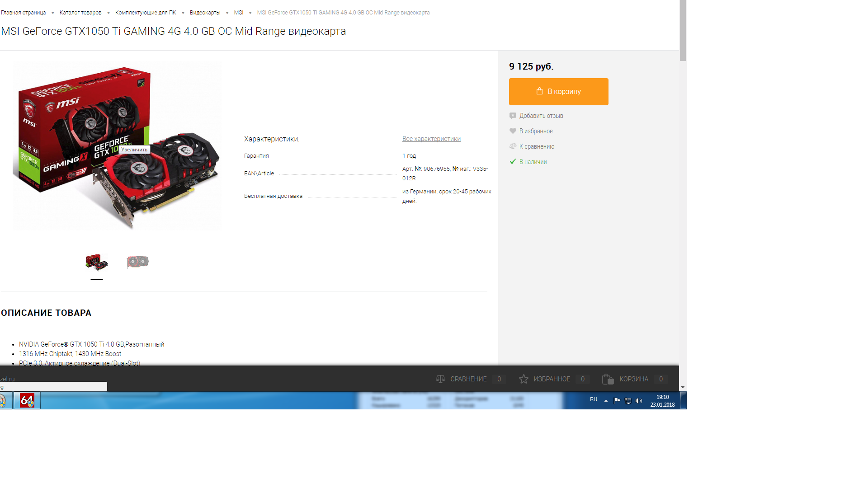The width and height of the screenshot is (868, 488).
Task: Open the Главная страница breadcrumb link
Action: pos(24,13)
